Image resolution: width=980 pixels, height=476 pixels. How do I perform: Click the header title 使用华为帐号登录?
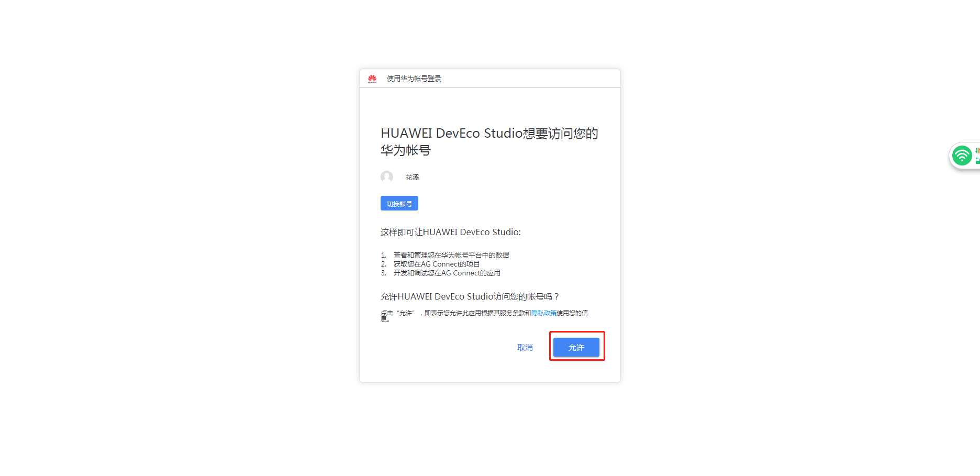click(414, 79)
